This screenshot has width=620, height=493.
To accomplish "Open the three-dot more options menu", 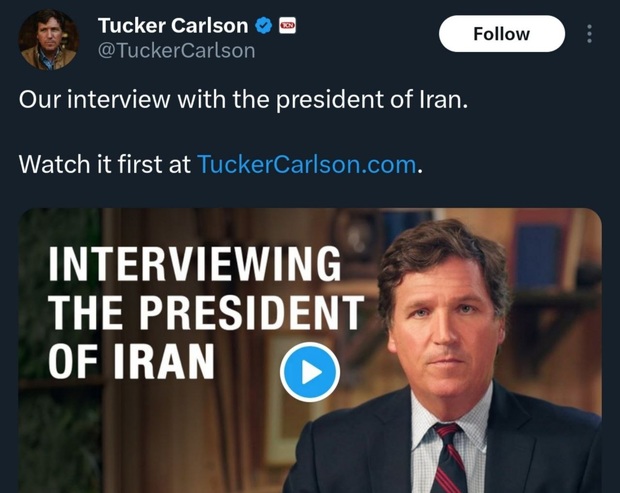I will [590, 34].
